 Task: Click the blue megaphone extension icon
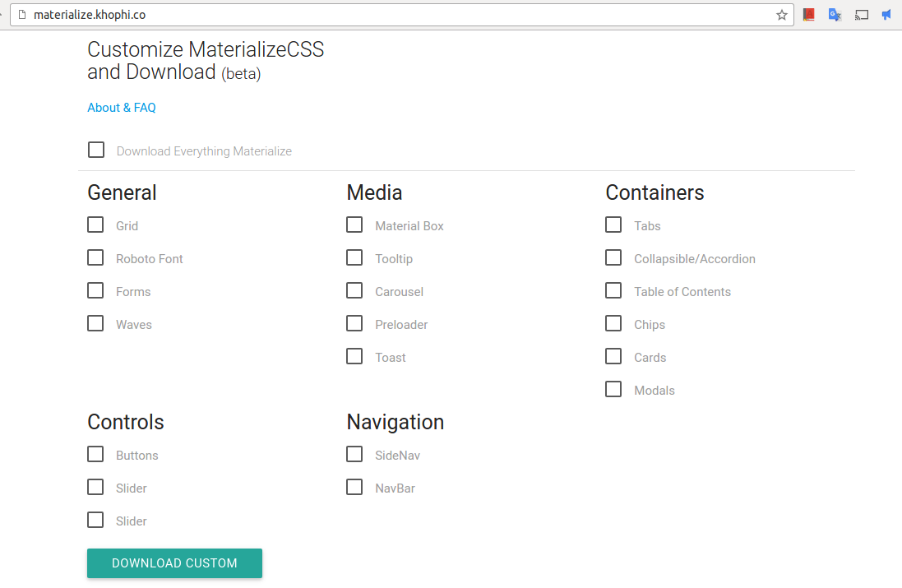coord(886,15)
